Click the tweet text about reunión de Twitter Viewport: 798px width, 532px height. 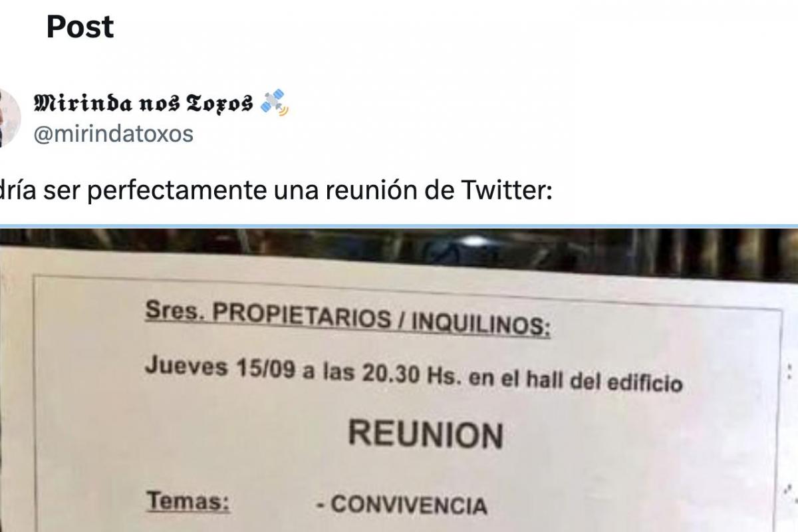tap(275, 193)
